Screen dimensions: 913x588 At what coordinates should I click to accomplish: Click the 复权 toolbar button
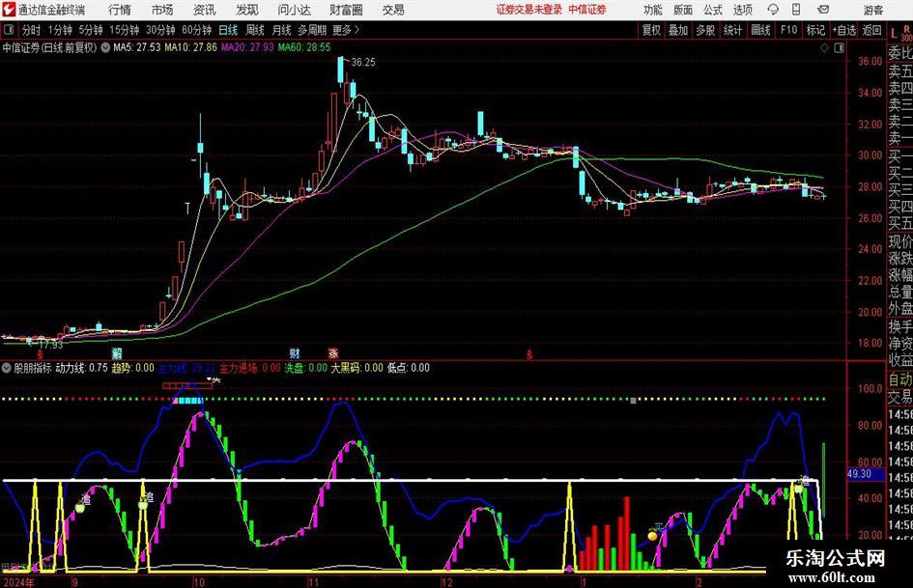click(x=651, y=30)
